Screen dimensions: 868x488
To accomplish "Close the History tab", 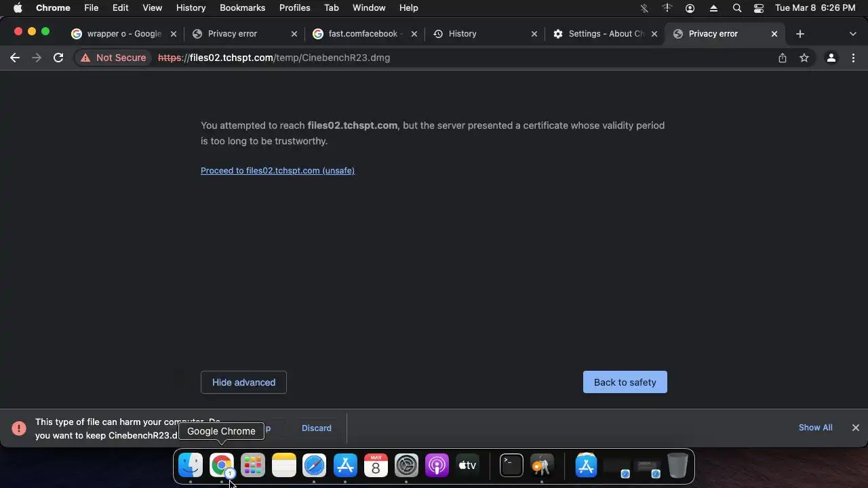I will 534,34.
